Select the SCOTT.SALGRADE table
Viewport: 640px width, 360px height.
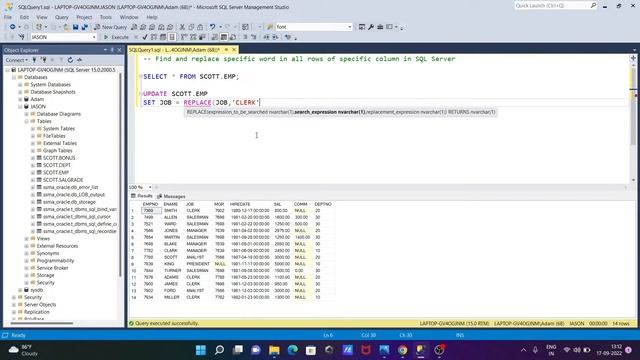[x=63, y=180]
